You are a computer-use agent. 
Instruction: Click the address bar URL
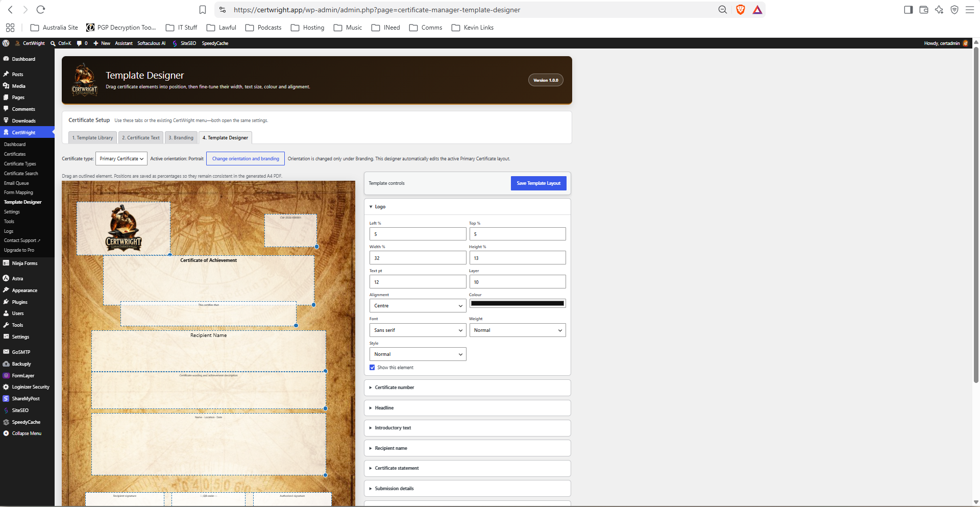(377, 10)
